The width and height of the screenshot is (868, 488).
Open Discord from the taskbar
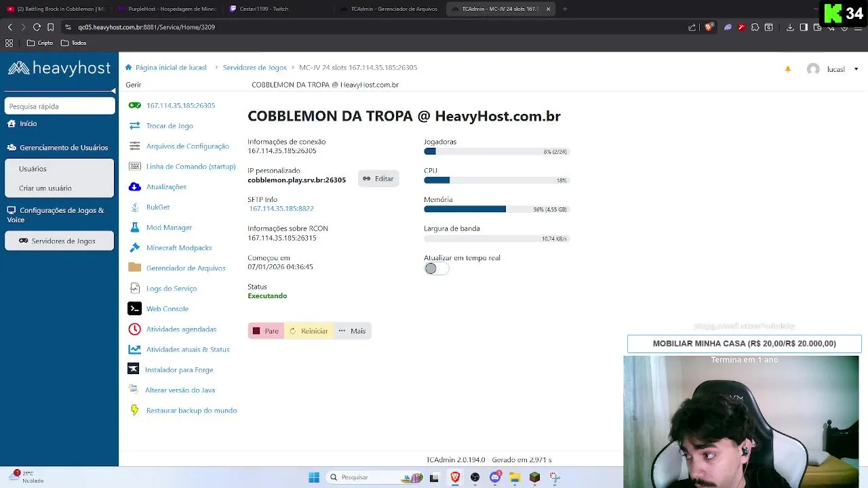pyautogui.click(x=495, y=477)
